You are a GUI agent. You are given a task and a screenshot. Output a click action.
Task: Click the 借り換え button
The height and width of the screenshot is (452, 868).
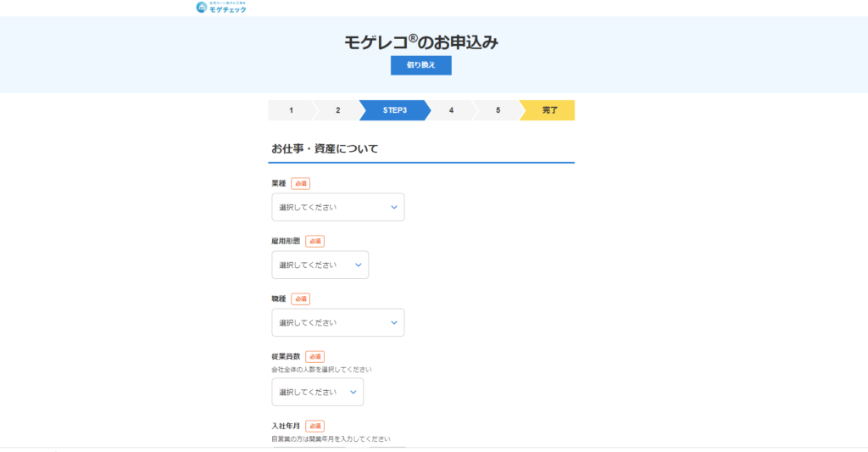click(420, 65)
